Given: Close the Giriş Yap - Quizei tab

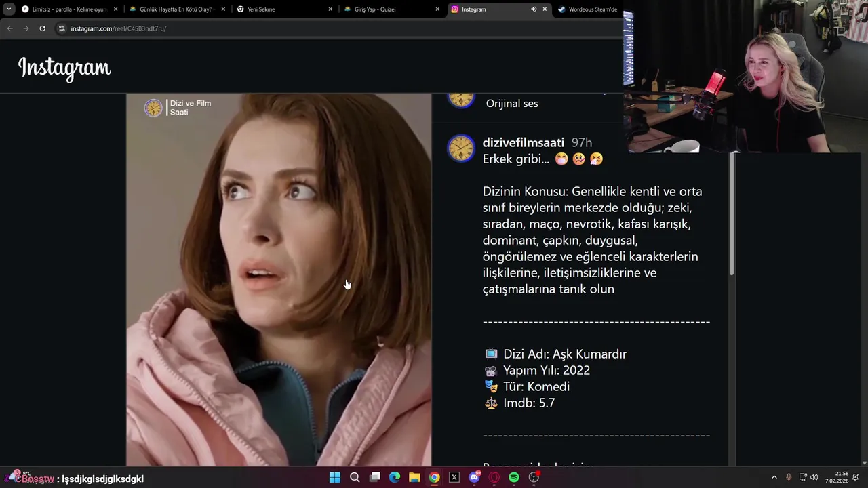Looking at the screenshot, I should point(437,9).
